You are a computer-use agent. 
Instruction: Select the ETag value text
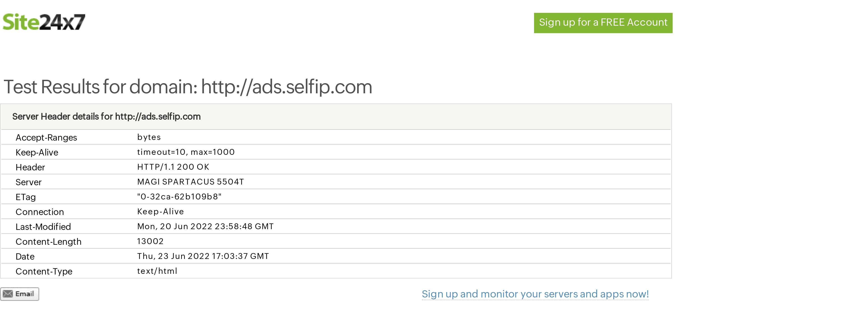(x=179, y=197)
